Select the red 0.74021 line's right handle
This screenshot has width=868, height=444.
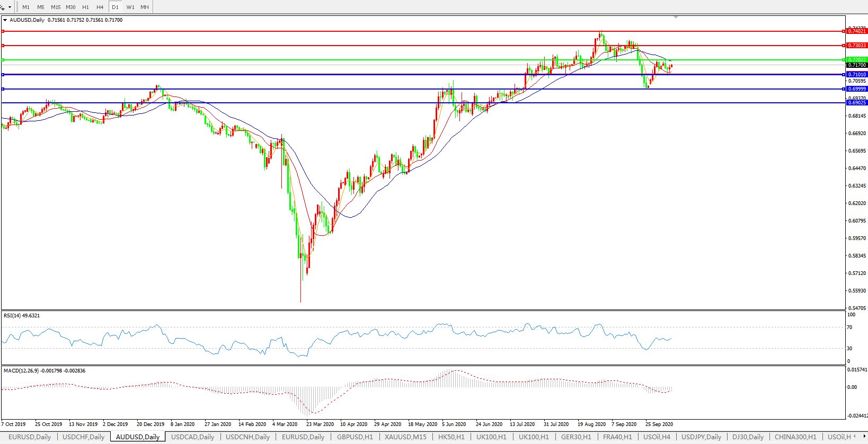844,31
